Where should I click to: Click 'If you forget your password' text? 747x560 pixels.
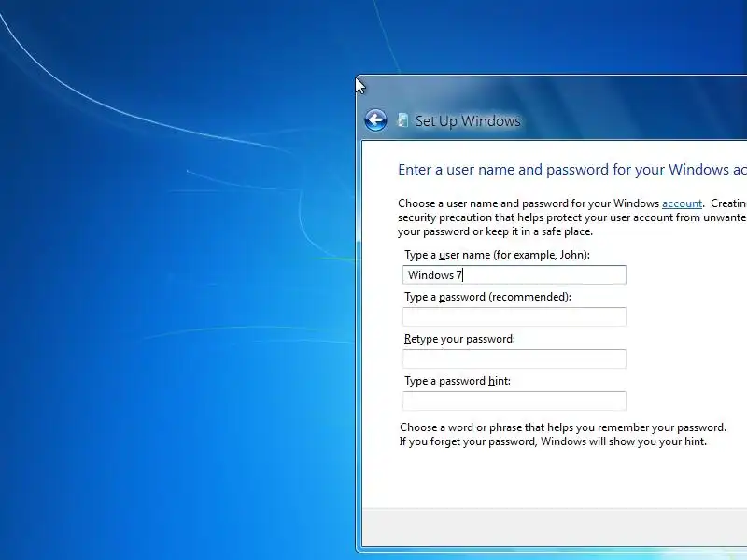[553, 441]
